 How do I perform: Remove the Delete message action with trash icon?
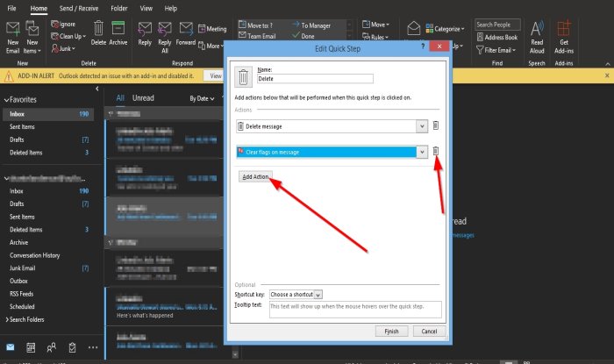(x=435, y=127)
